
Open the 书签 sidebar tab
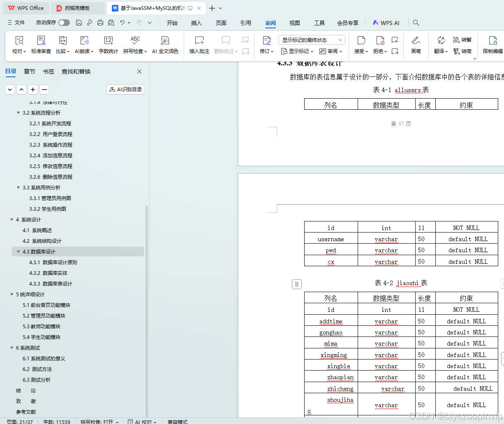click(49, 71)
